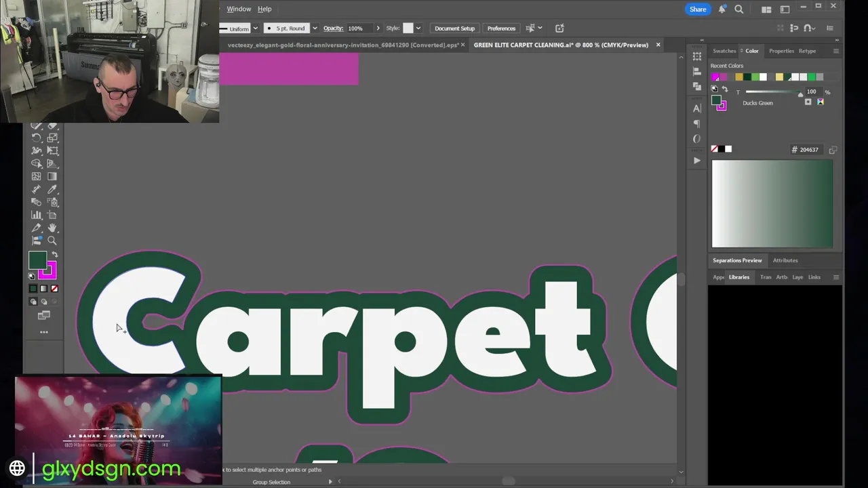Click the toolbar dark green fill swatch
Screen dimensions: 868x488
[37, 260]
